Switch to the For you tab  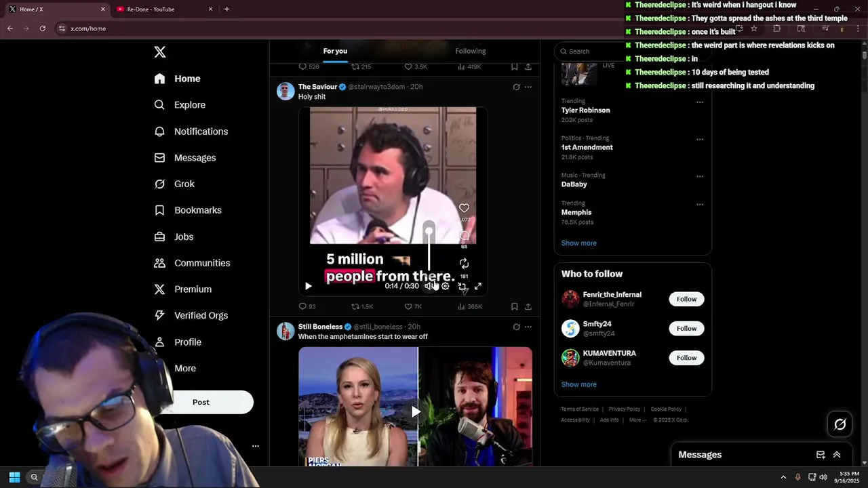(x=335, y=51)
